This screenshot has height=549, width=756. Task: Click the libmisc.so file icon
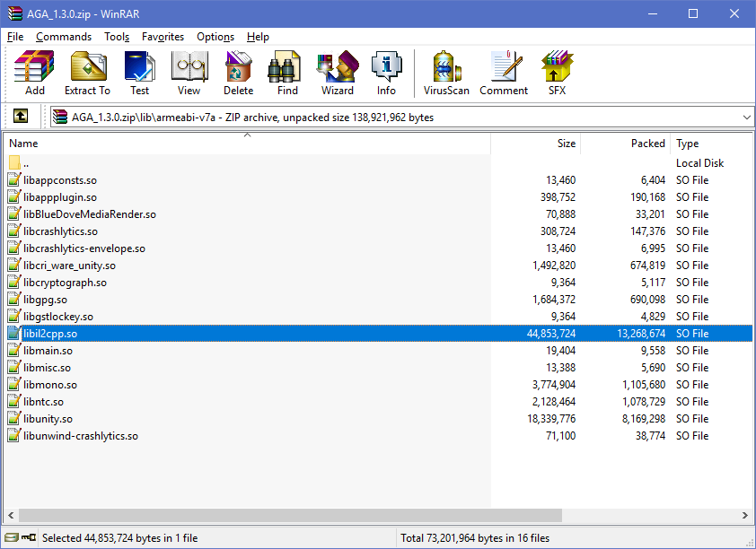point(14,367)
